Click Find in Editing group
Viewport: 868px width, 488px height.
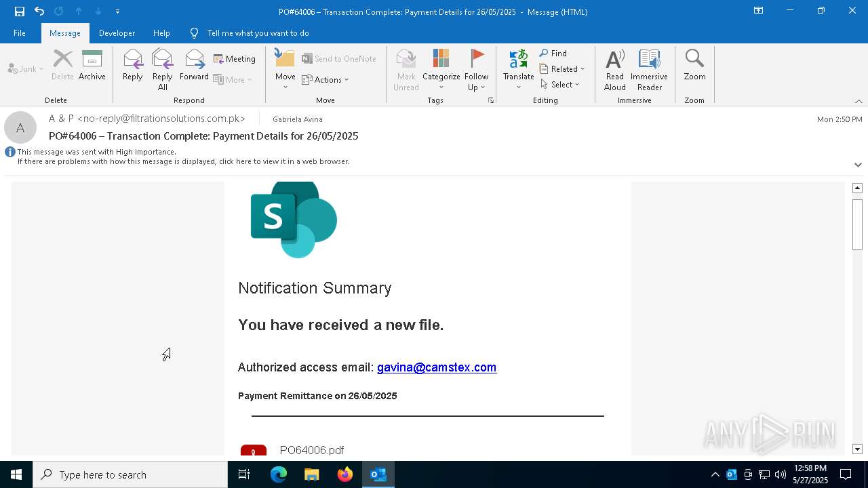coord(553,54)
